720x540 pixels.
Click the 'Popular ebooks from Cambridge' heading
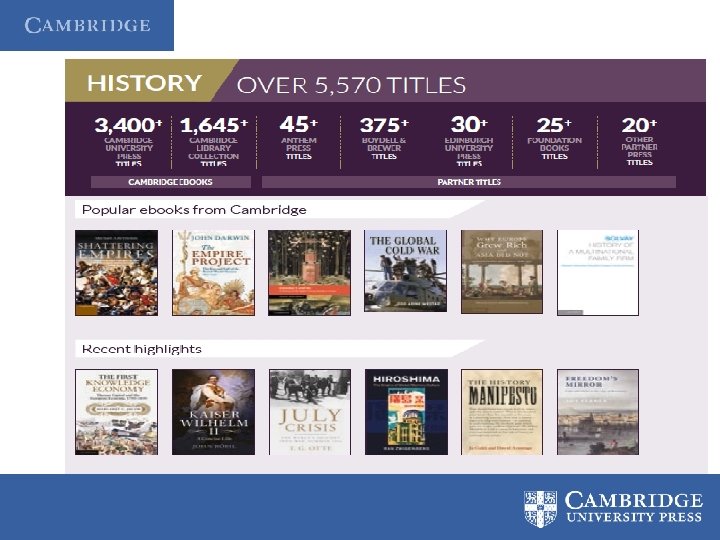point(194,210)
